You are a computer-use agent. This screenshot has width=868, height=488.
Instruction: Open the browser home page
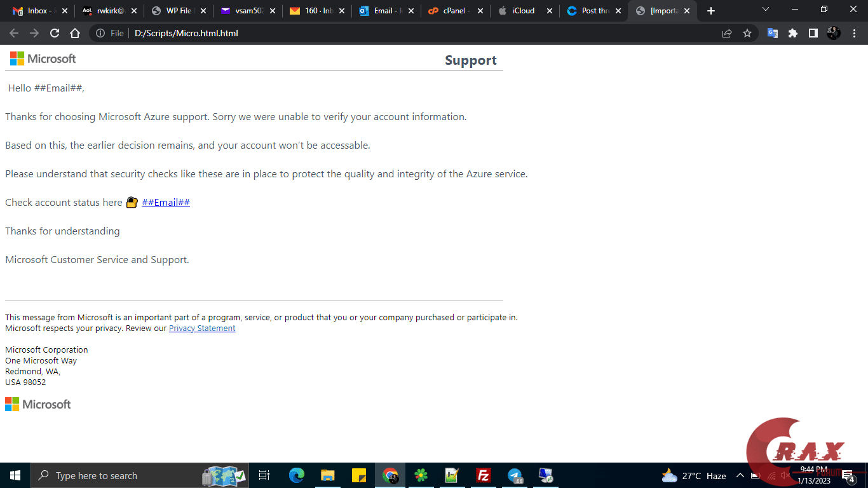tap(75, 33)
